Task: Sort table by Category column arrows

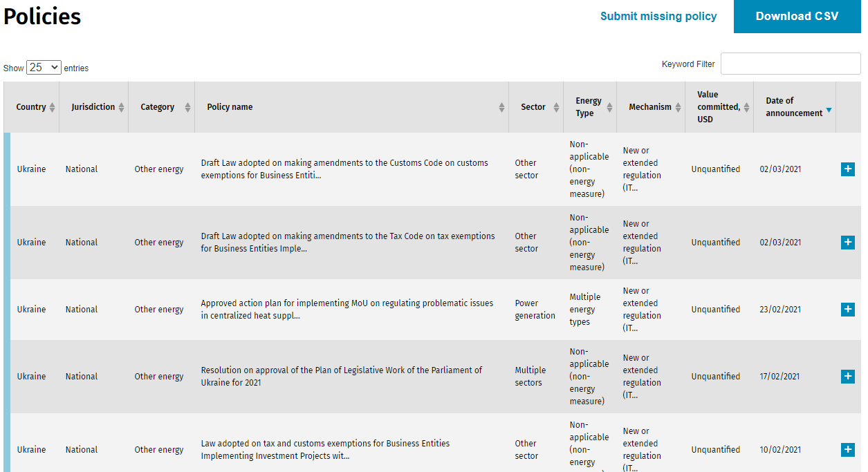Action: pyautogui.click(x=187, y=107)
